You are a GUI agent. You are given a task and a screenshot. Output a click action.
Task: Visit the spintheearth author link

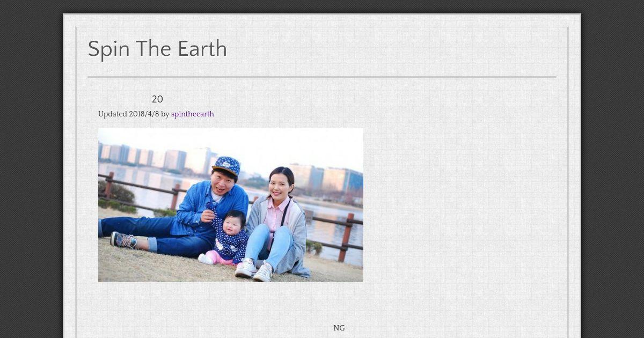point(193,114)
